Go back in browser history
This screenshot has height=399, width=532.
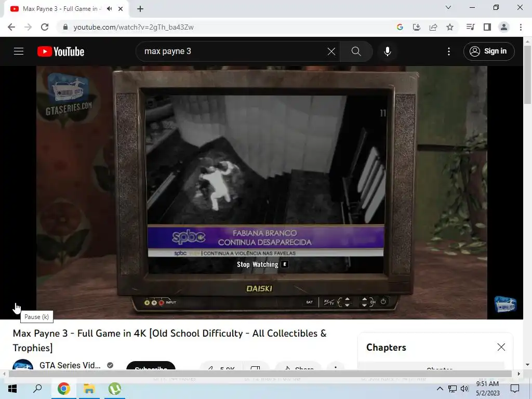click(11, 27)
